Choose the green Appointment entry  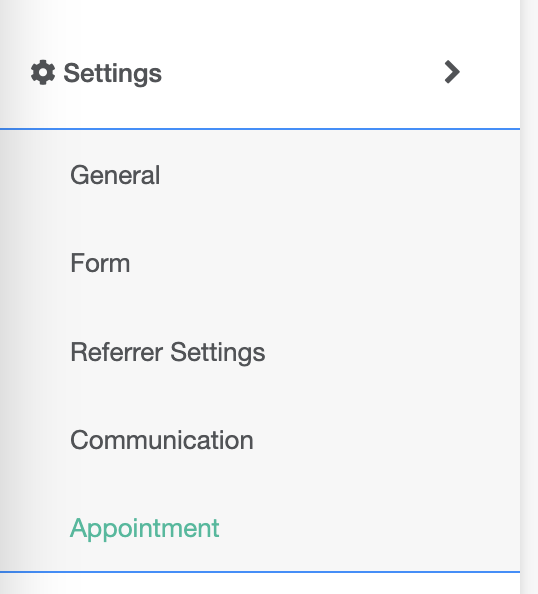coord(144,528)
